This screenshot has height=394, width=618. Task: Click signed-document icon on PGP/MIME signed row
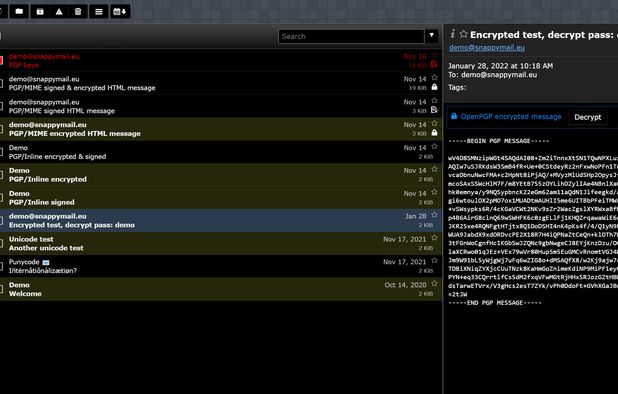point(434,110)
